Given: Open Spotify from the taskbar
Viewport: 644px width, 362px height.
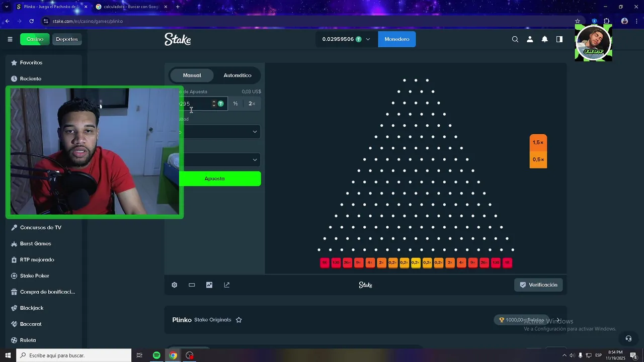Looking at the screenshot, I should [x=156, y=355].
